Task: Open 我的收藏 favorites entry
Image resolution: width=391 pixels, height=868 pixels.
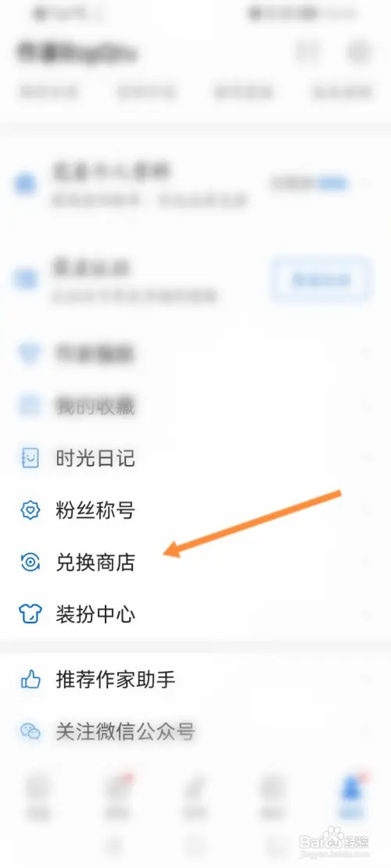Action: coord(195,407)
